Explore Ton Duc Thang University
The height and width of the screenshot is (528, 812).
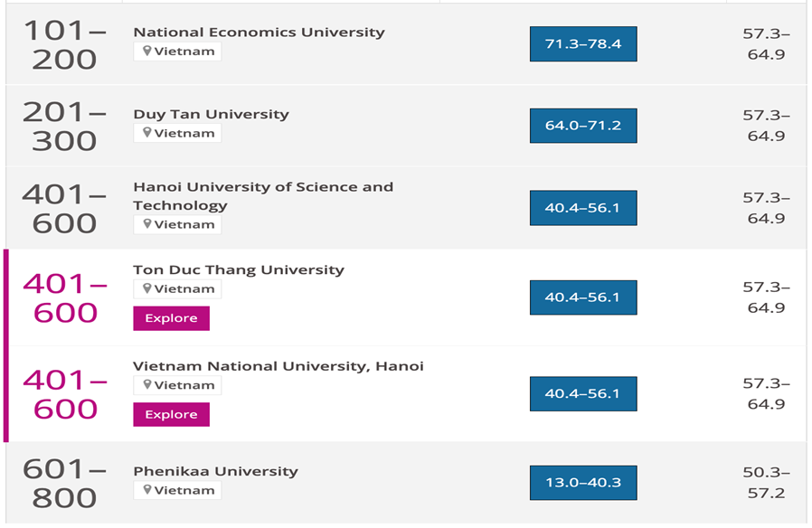[172, 318]
